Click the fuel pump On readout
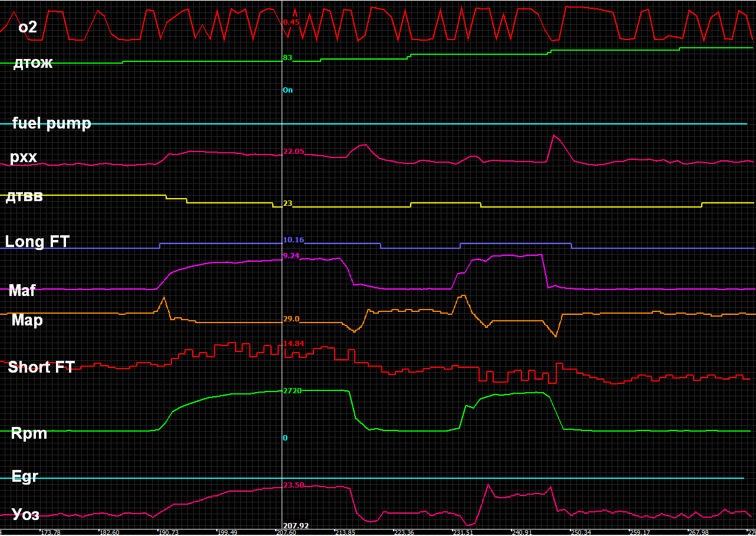Screen dimensions: 756x536 tap(288, 90)
